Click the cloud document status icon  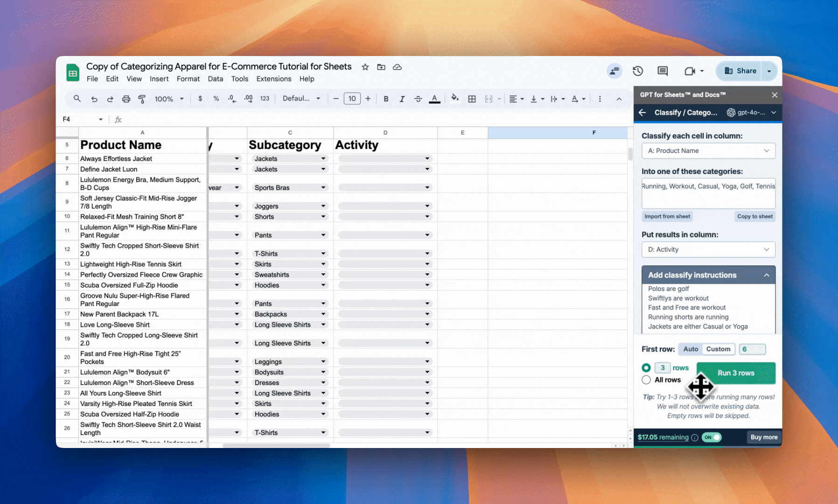point(397,67)
